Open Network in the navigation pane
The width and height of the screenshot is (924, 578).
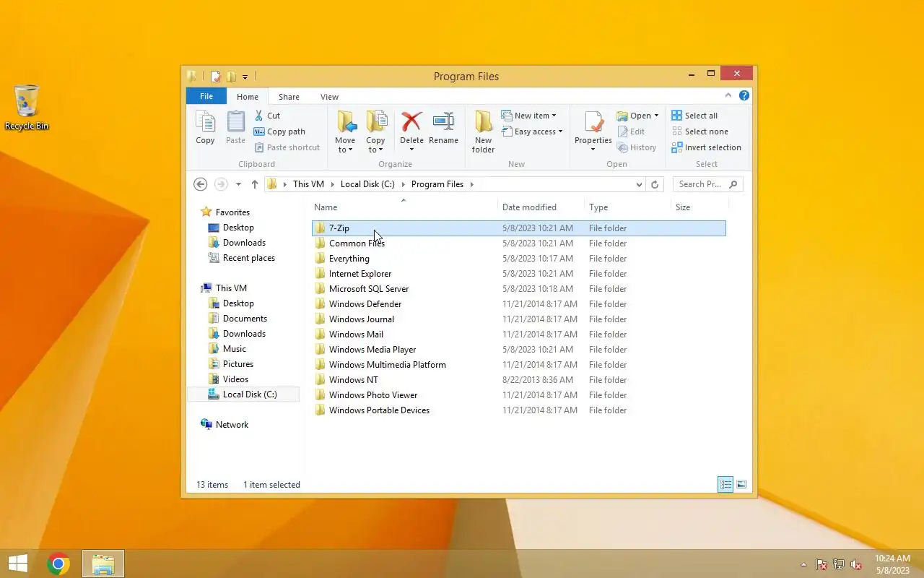(x=232, y=425)
